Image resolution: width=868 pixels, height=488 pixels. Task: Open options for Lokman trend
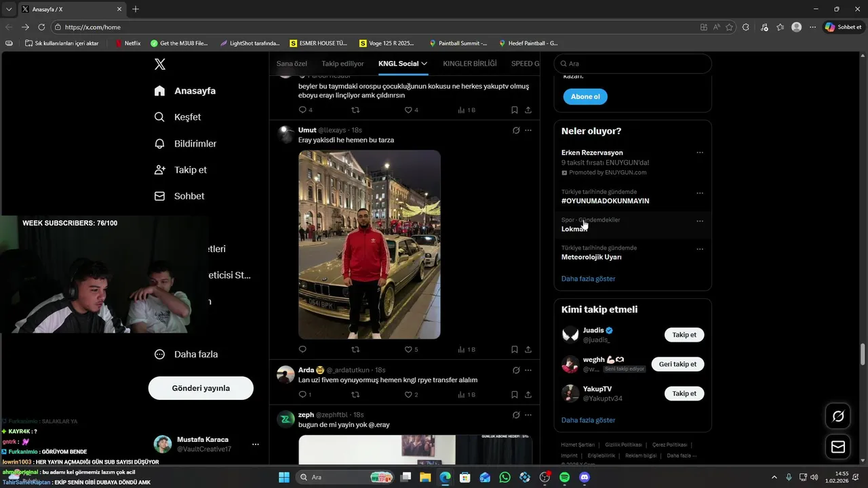pos(700,221)
